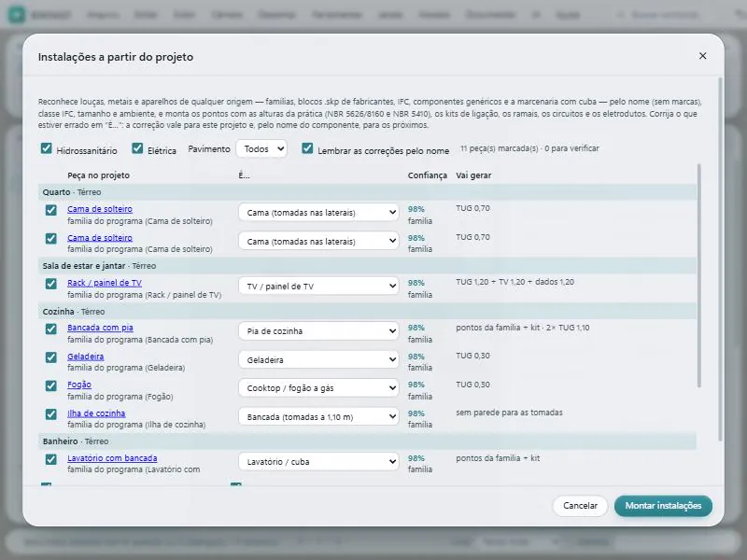Click 'pontos da família + kit · 2× TUG 1,10'

tap(522, 328)
